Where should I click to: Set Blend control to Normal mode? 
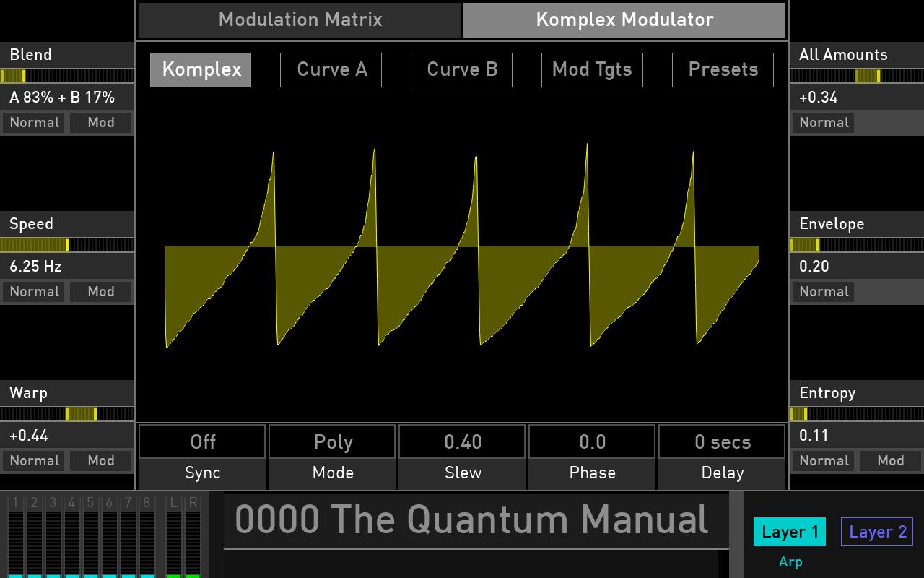[x=34, y=122]
